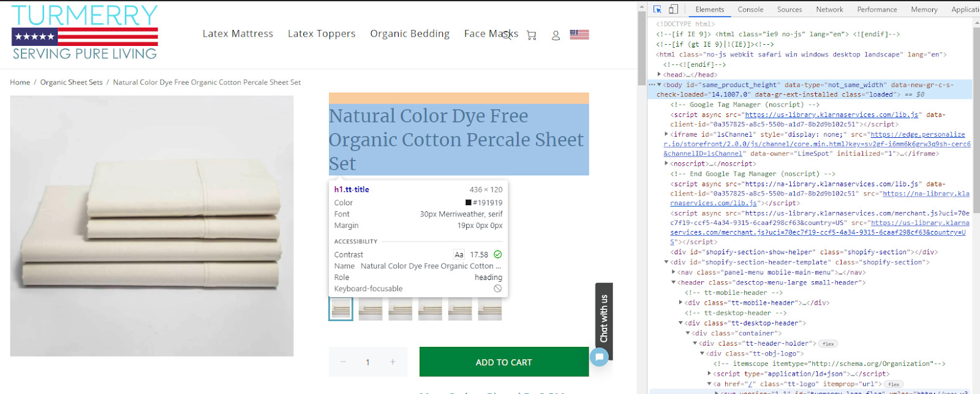Click the Turmerry logo

pos(85,33)
